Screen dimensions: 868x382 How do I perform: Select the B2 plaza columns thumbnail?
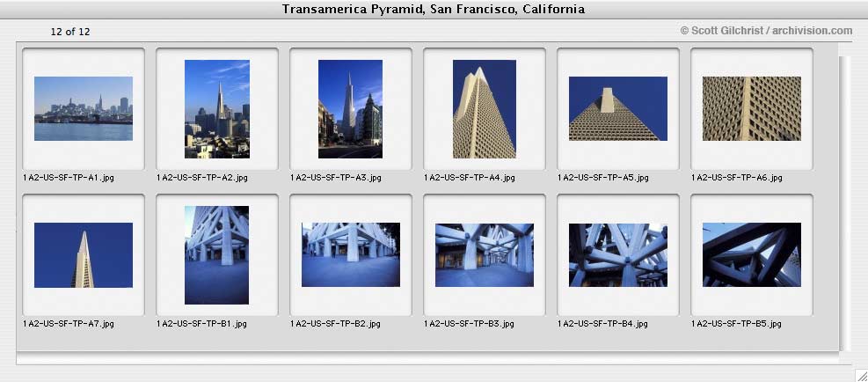click(x=351, y=255)
